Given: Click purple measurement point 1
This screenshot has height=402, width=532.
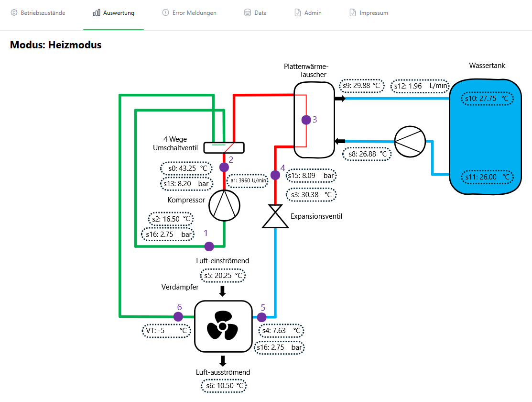Looking at the screenshot, I should tap(209, 246).
